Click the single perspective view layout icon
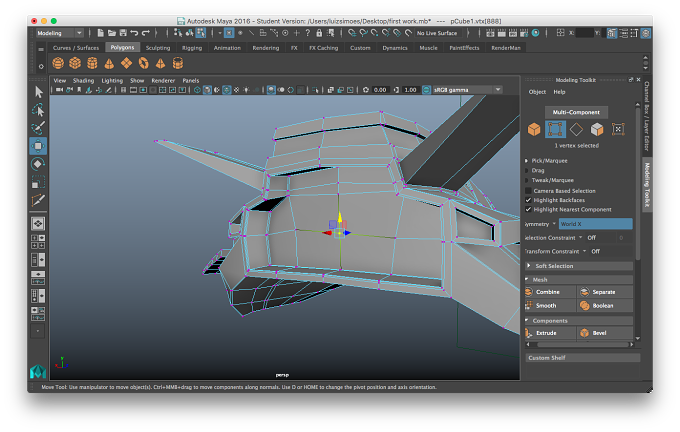This screenshot has height=432, width=680. [38, 224]
